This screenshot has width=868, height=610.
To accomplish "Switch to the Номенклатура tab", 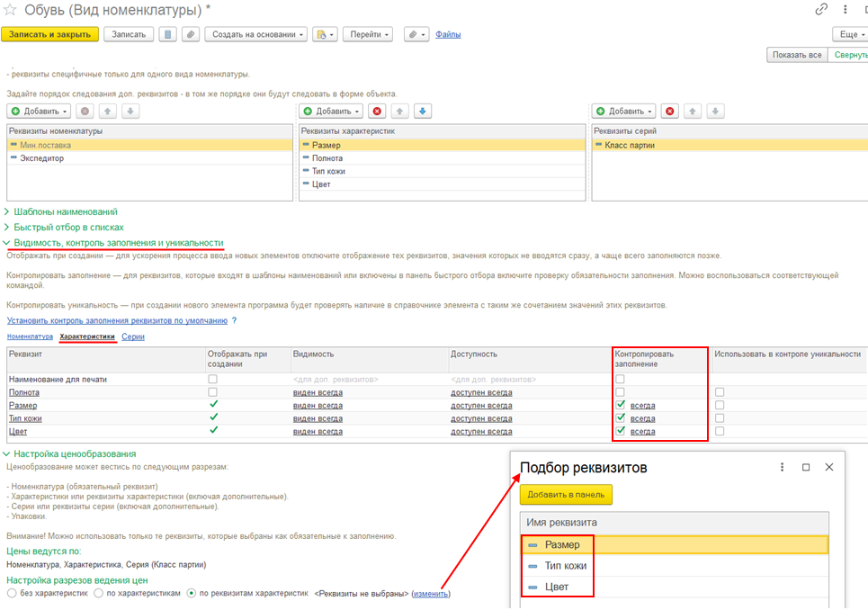I will (x=30, y=336).
